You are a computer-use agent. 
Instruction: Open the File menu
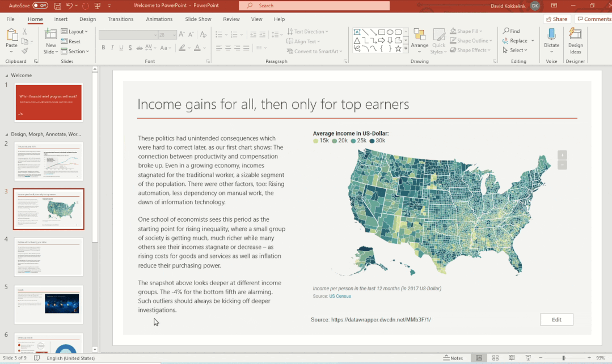[11, 19]
